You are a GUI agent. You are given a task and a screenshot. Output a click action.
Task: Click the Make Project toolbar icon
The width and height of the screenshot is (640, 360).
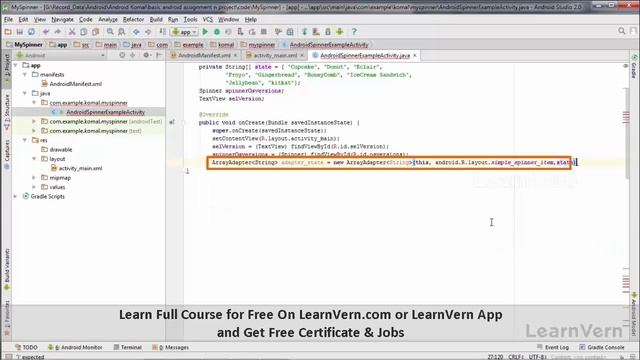(x=162, y=32)
